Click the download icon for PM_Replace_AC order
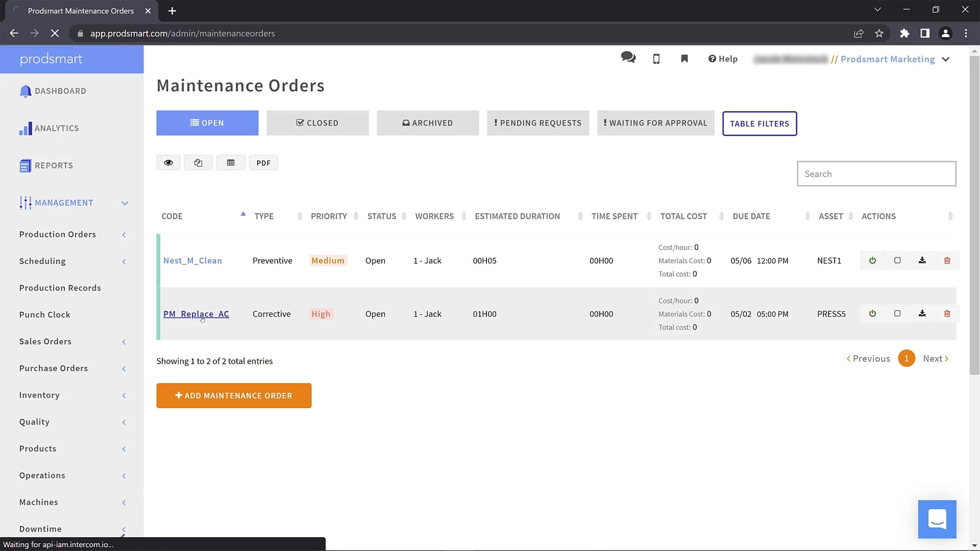 point(922,314)
